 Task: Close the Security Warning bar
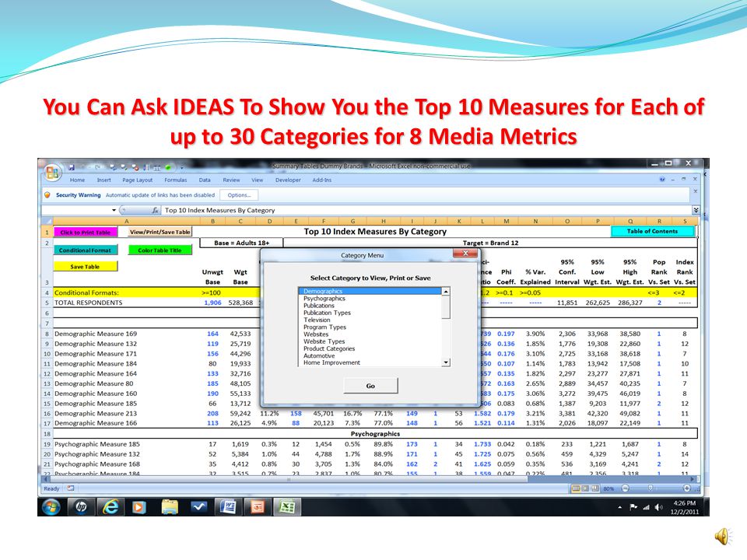(x=695, y=191)
